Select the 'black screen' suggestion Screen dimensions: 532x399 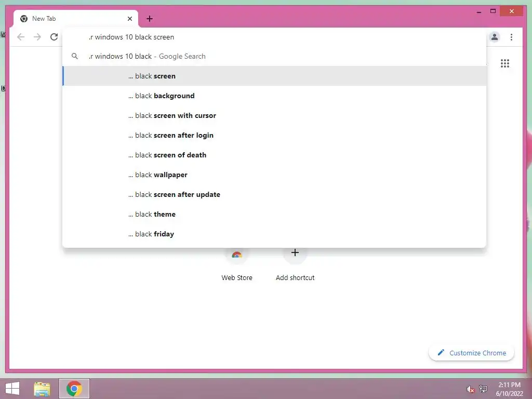tap(274, 76)
